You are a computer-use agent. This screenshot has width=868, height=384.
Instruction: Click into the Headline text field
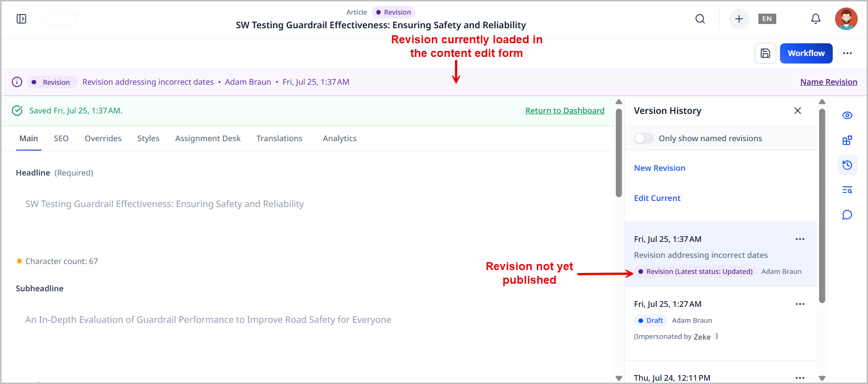point(311,204)
